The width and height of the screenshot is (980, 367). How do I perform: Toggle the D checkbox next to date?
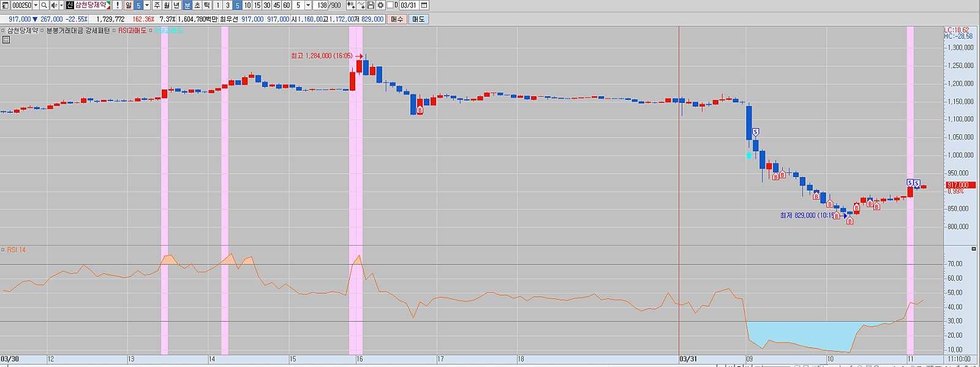[x=390, y=5]
